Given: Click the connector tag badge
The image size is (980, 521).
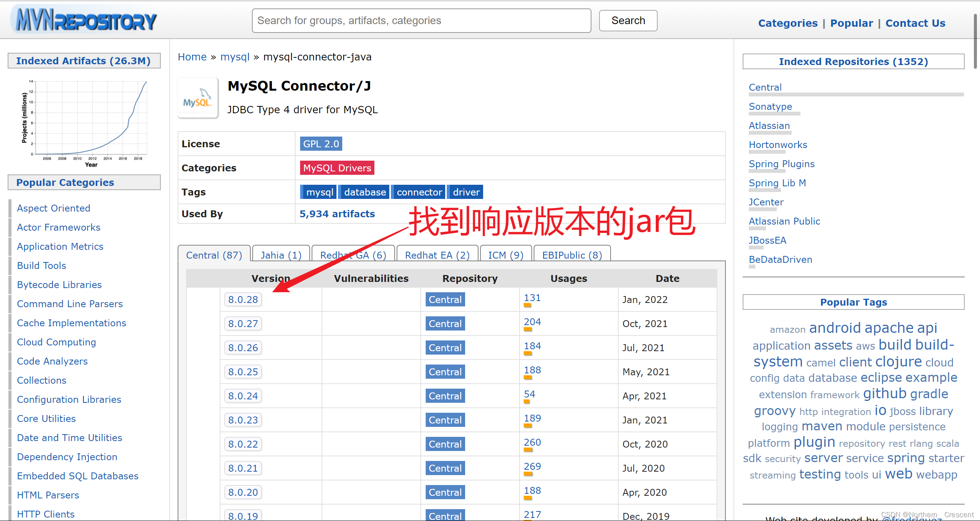Looking at the screenshot, I should pyautogui.click(x=419, y=192).
